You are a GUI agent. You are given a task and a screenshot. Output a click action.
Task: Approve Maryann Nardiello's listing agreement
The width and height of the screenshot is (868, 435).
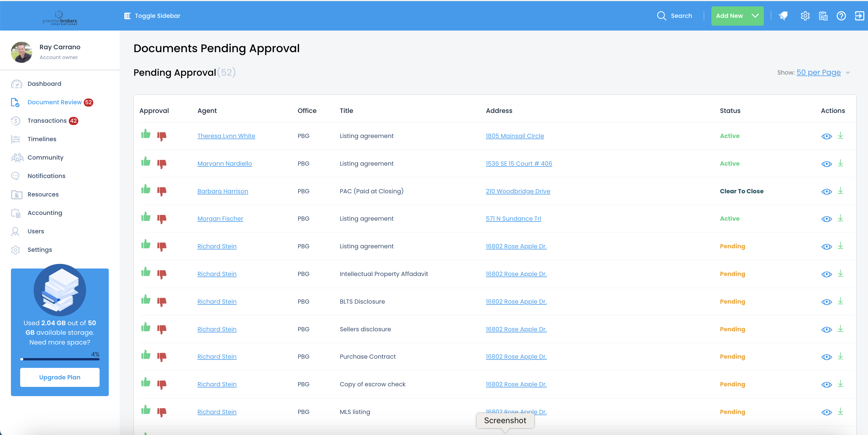(146, 162)
